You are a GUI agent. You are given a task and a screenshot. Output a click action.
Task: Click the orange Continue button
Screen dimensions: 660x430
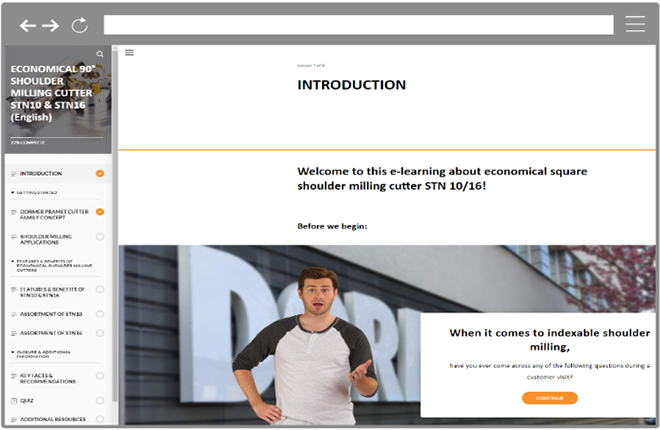550,398
